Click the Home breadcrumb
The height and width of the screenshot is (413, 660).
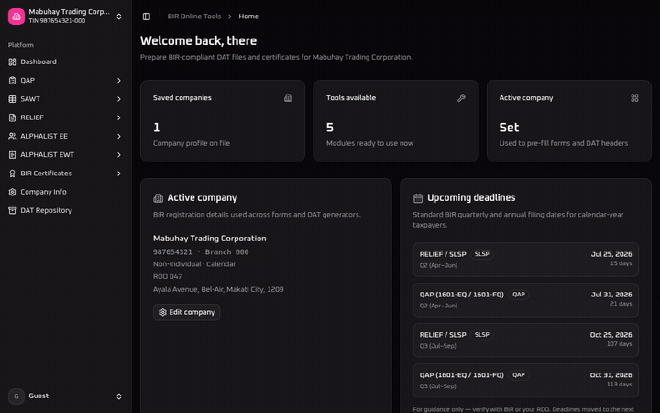248,16
